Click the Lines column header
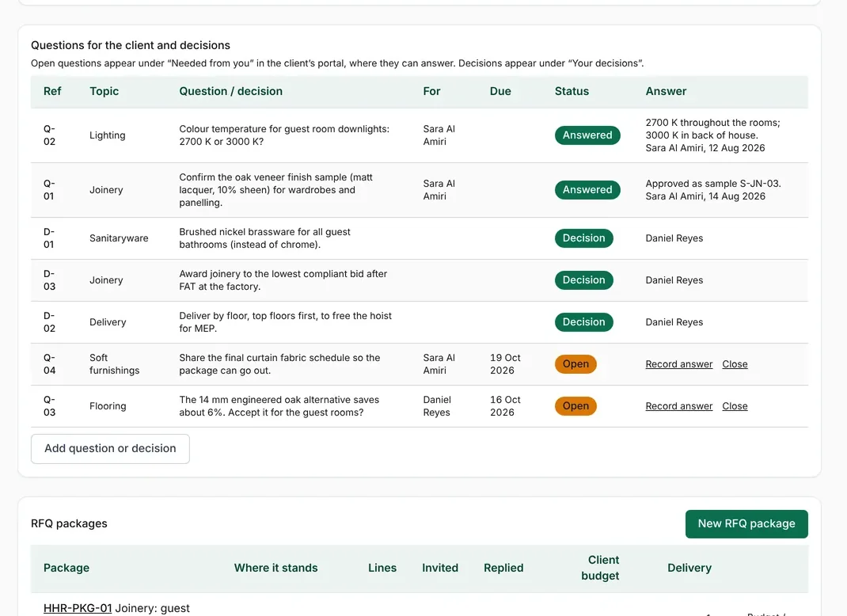Screen dimensions: 847x616 click(382, 568)
